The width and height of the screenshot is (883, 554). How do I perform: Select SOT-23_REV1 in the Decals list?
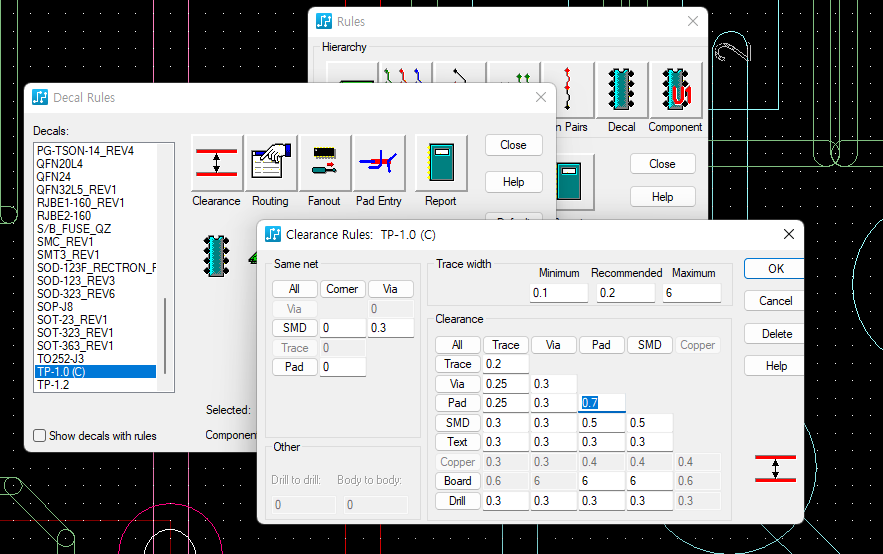point(74,320)
